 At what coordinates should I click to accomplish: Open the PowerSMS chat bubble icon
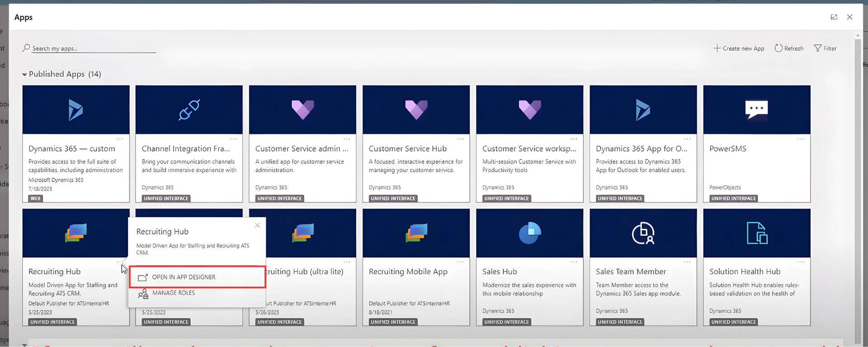[756, 110]
